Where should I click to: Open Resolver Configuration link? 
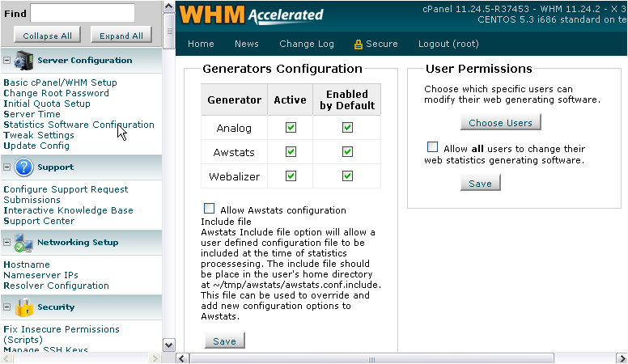click(x=56, y=286)
